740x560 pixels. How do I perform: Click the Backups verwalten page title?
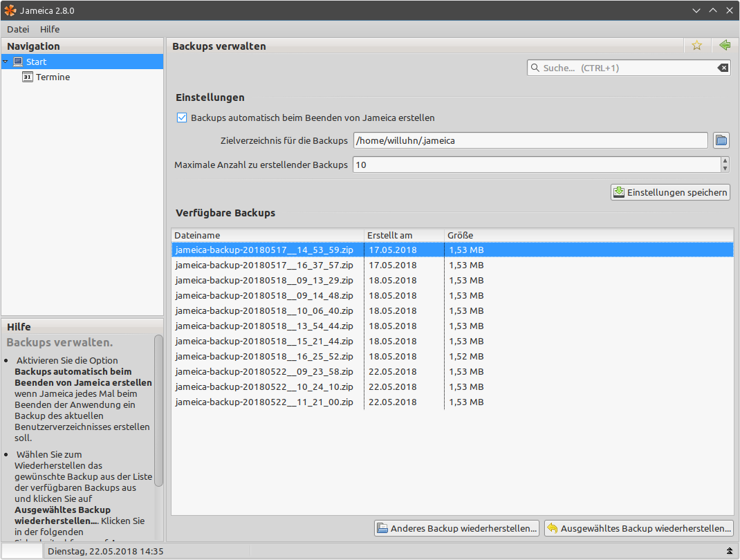tap(219, 46)
